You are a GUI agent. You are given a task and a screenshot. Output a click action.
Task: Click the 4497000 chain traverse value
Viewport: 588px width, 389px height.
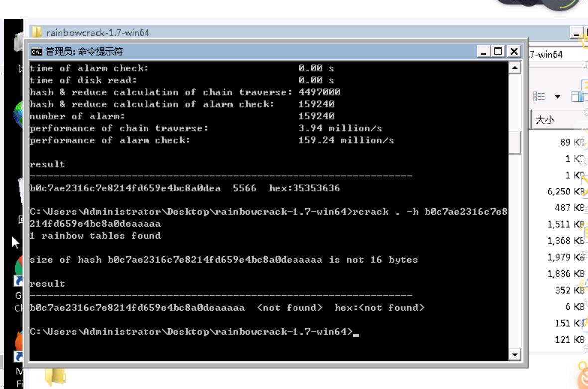click(319, 92)
